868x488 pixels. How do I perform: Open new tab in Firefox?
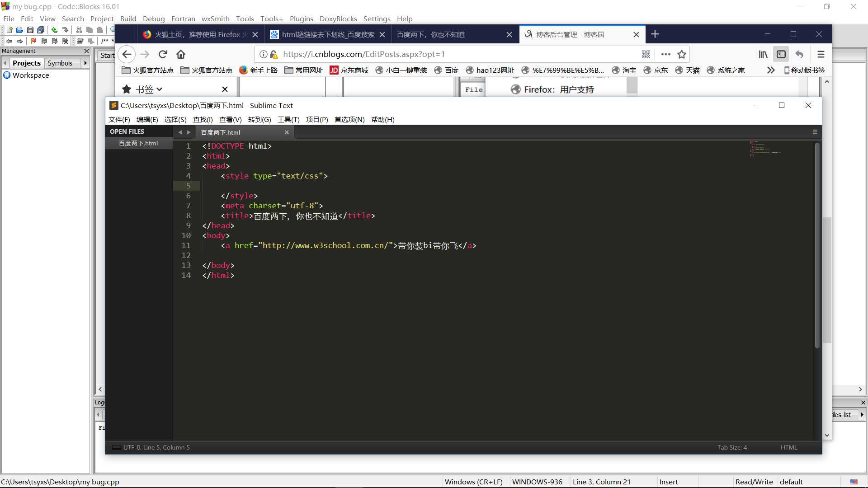coord(655,34)
